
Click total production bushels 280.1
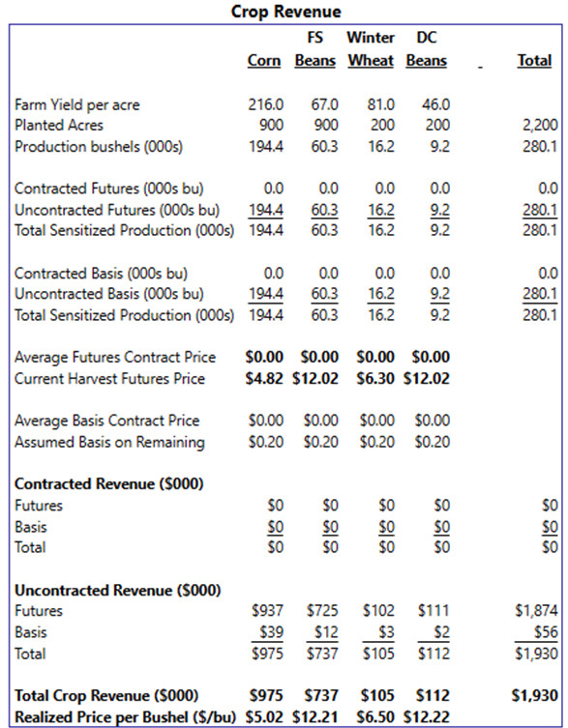click(x=540, y=147)
